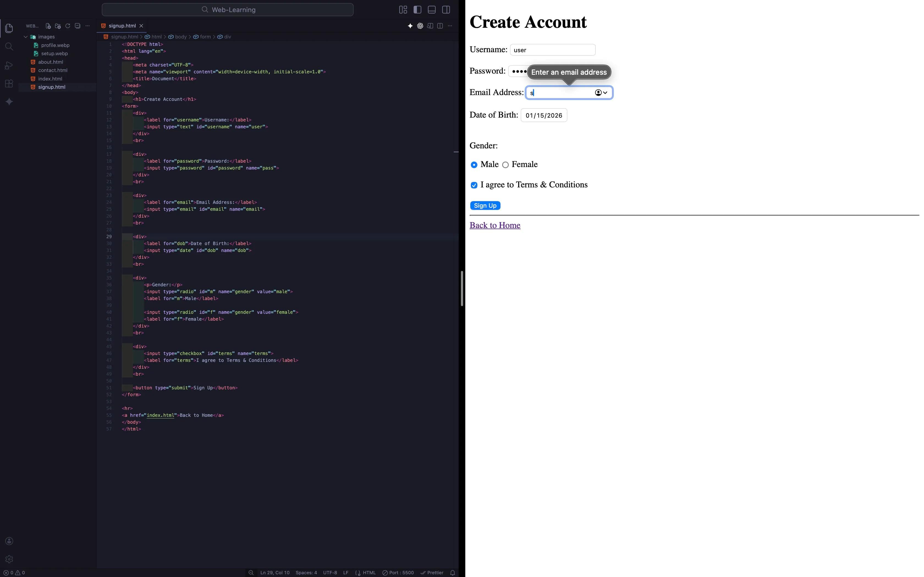Click the Username input field
Image resolution: width=924 pixels, height=577 pixels.
click(552, 50)
